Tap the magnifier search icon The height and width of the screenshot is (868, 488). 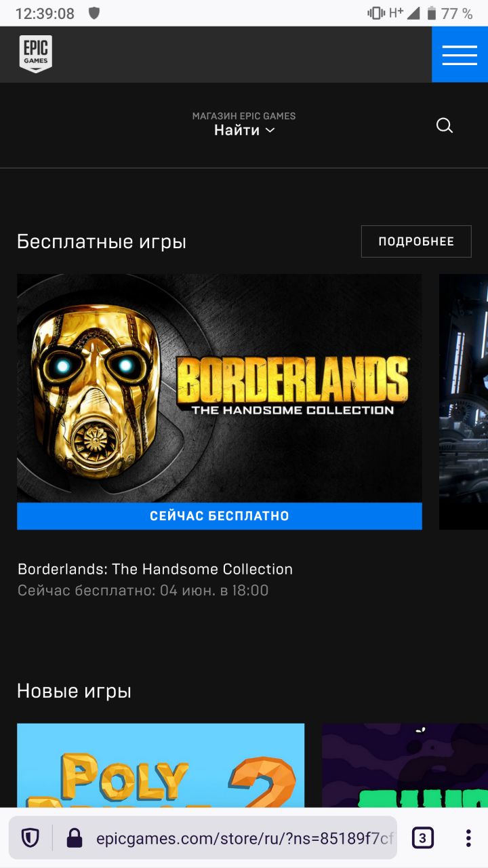pos(445,125)
